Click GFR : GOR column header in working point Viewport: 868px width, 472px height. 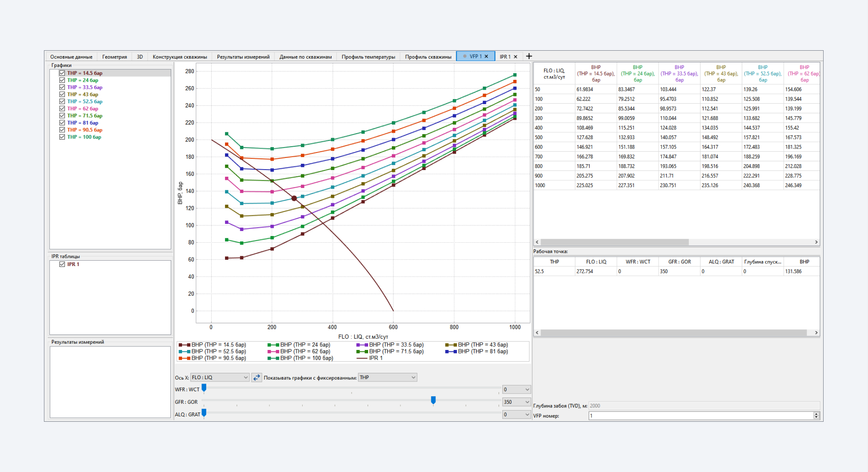679,262
